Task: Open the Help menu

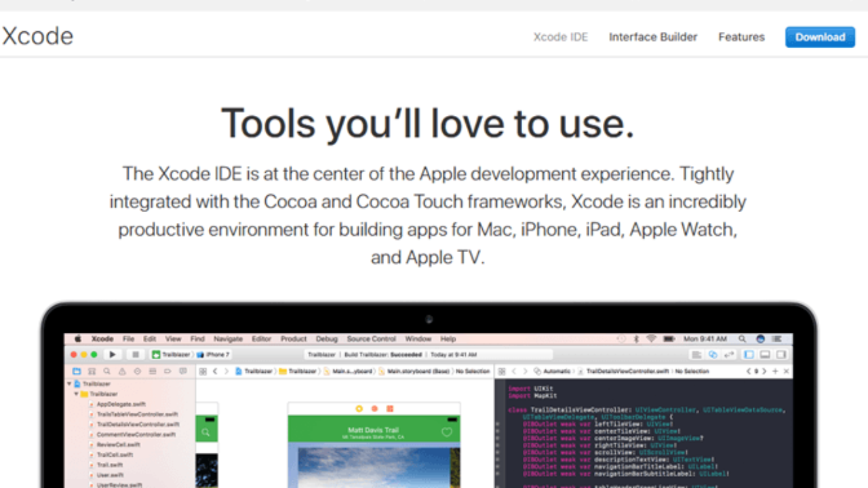Action: (448, 339)
